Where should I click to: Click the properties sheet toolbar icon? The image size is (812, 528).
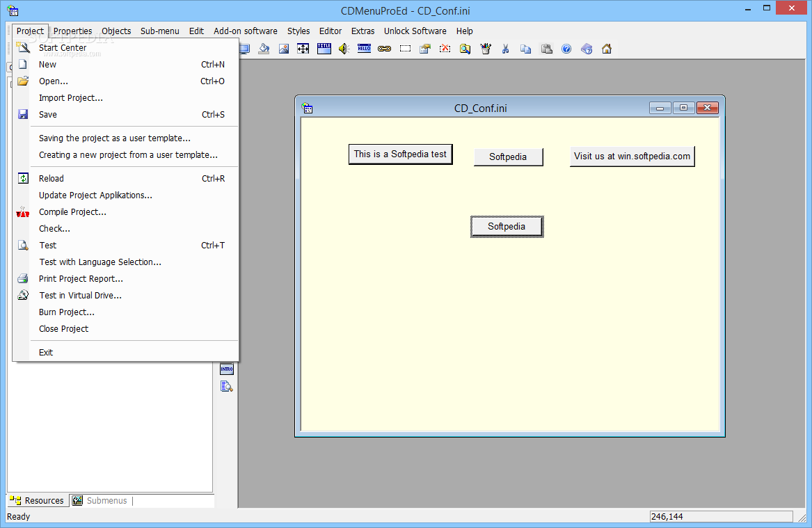click(425, 49)
